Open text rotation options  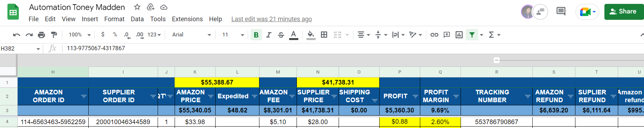(x=415, y=35)
